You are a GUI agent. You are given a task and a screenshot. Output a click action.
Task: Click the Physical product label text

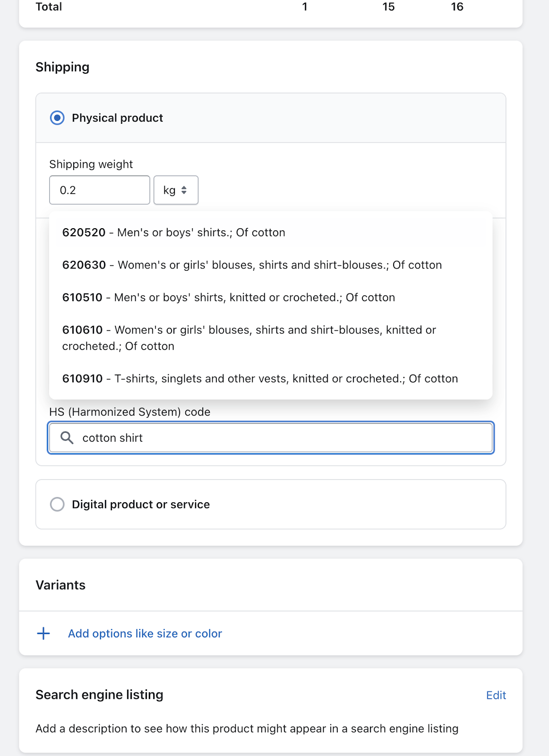(117, 118)
